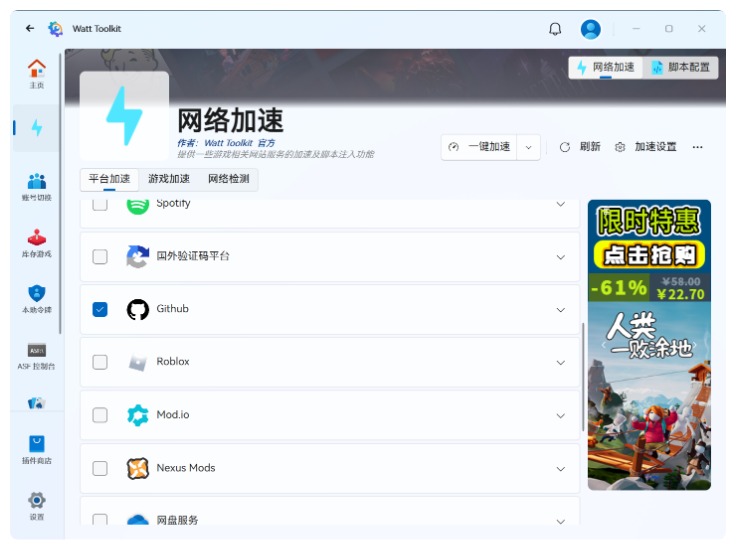Screen dimensions: 740x550
Task: Open the playing cards sidebar icon
Action: 37,403
